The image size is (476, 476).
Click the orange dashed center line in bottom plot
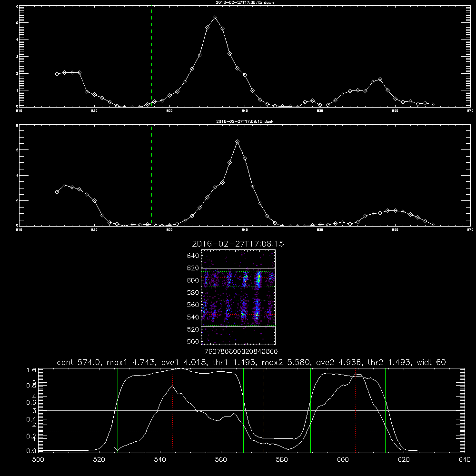[x=264, y=410]
